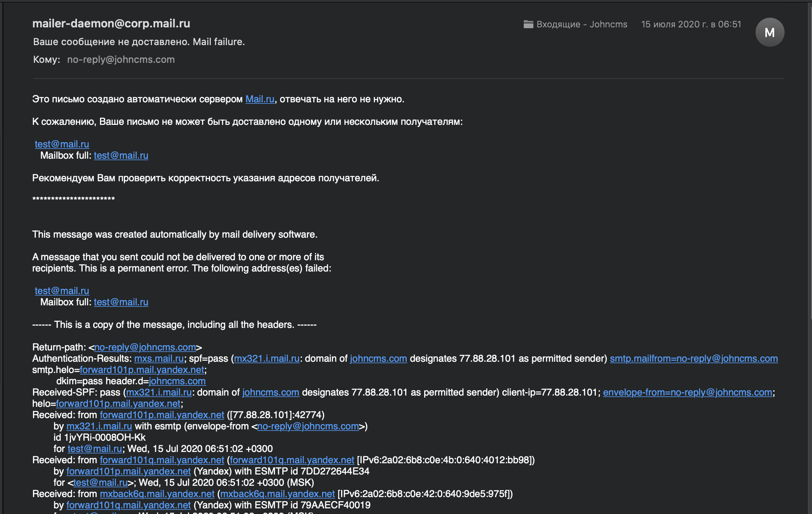
Task: Click the recipient no-reply@johncms.com in Кому field
Action: (x=121, y=60)
